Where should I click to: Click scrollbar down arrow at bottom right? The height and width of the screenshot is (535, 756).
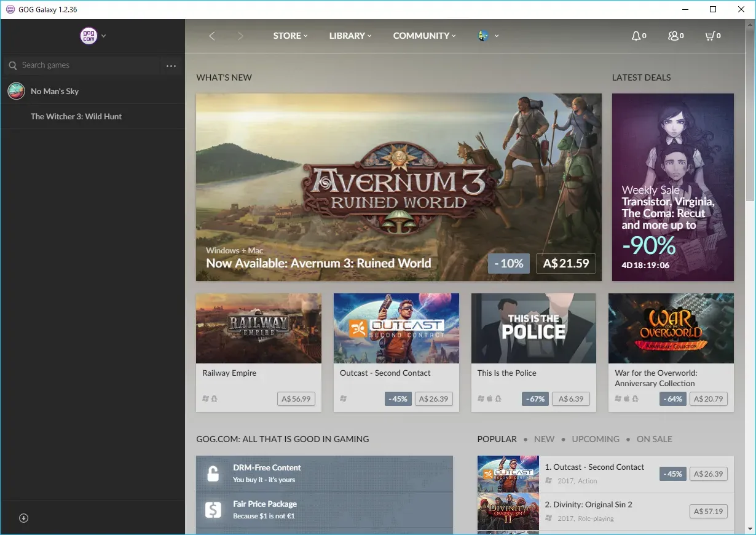click(750, 528)
